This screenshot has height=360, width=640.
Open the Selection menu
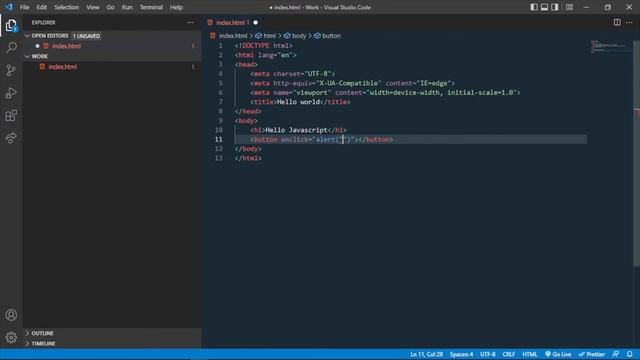coord(67,7)
